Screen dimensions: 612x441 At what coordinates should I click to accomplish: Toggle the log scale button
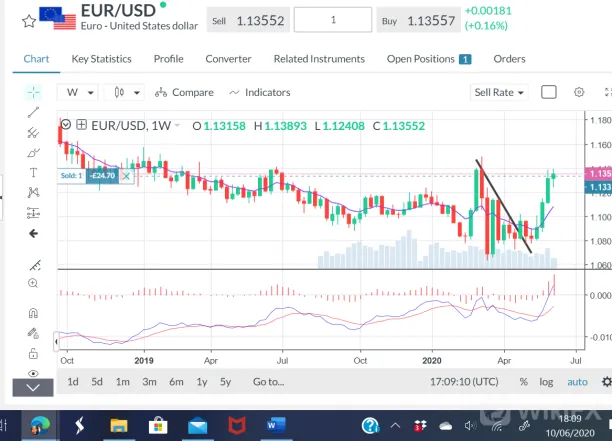546,382
